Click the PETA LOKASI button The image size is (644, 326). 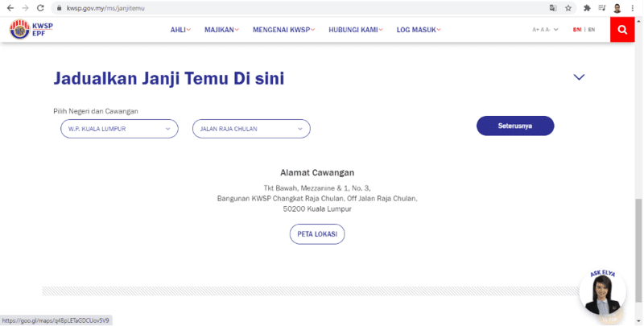[317, 234]
